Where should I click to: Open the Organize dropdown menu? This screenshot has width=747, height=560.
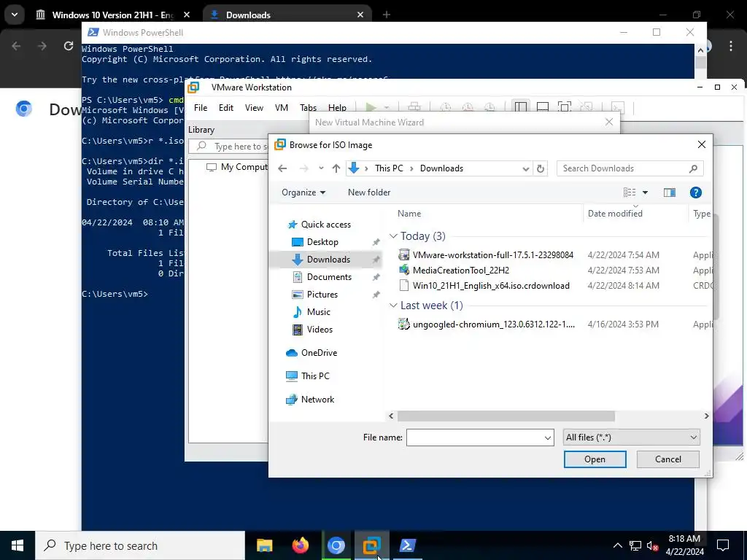[303, 192]
